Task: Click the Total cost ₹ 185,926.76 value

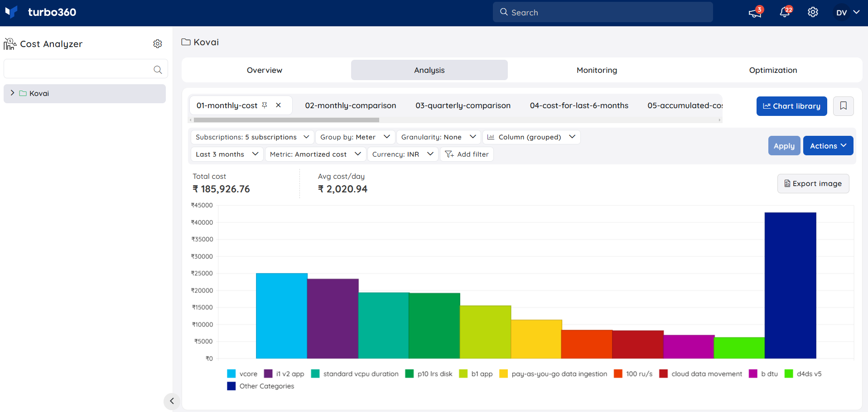Action: (x=221, y=189)
